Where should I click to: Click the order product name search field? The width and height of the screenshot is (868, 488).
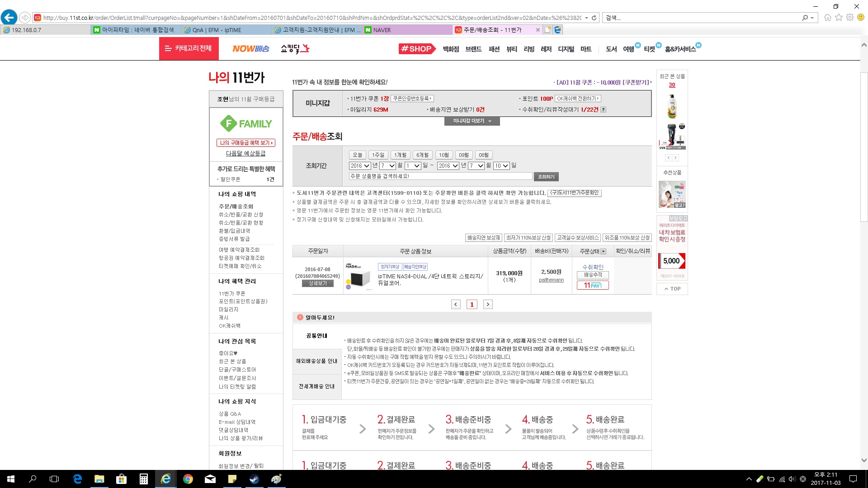coord(440,176)
